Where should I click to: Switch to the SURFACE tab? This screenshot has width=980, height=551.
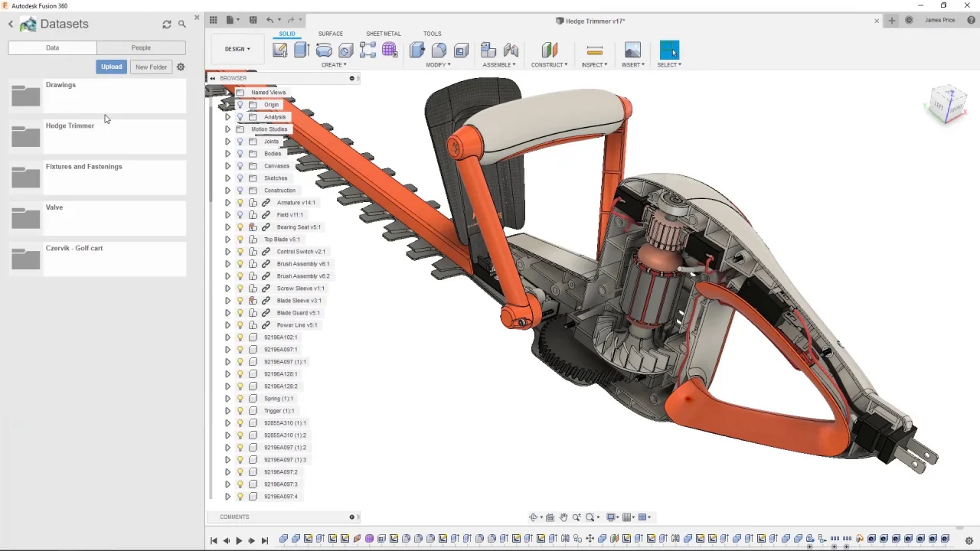[331, 34]
